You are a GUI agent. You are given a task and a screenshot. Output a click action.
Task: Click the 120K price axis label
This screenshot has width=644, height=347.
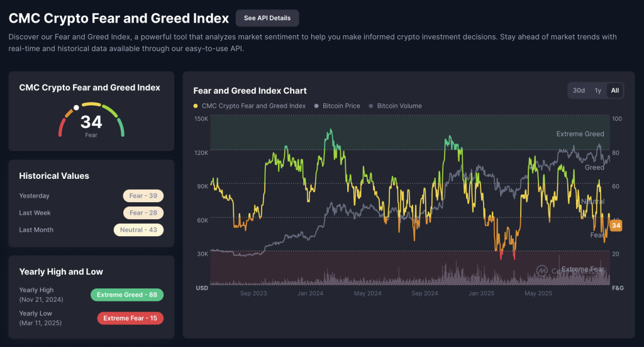[201, 152]
